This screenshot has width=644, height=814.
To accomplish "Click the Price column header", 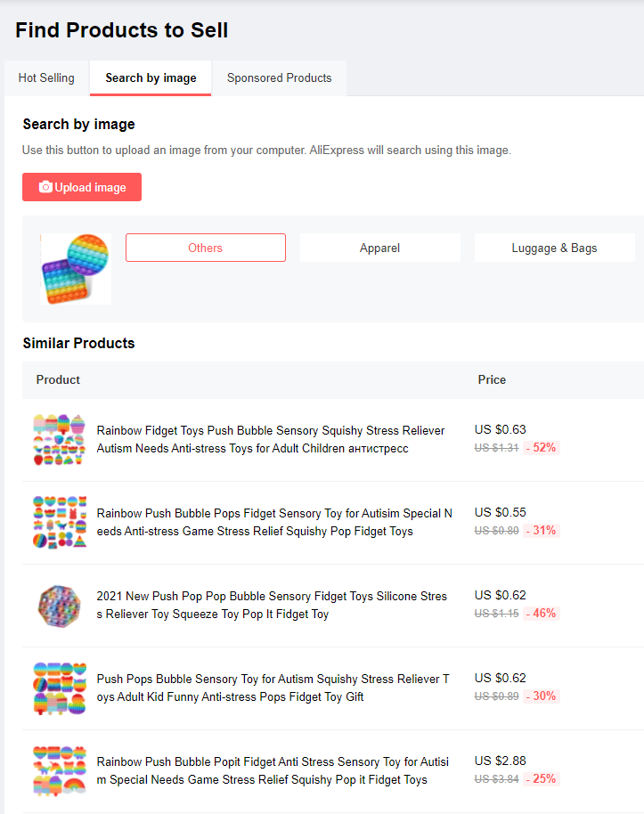I will click(492, 380).
